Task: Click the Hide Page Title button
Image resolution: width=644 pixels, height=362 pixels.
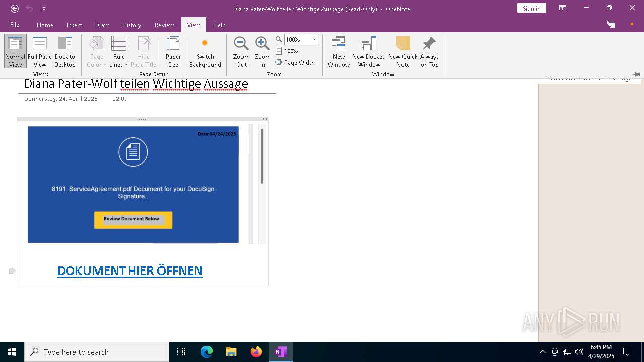Action: pyautogui.click(x=144, y=51)
